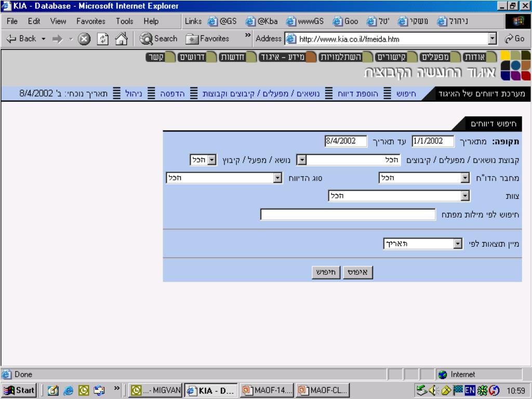The height and width of the screenshot is (399, 532).
Task: Select the חדשות site tab
Action: (237, 57)
